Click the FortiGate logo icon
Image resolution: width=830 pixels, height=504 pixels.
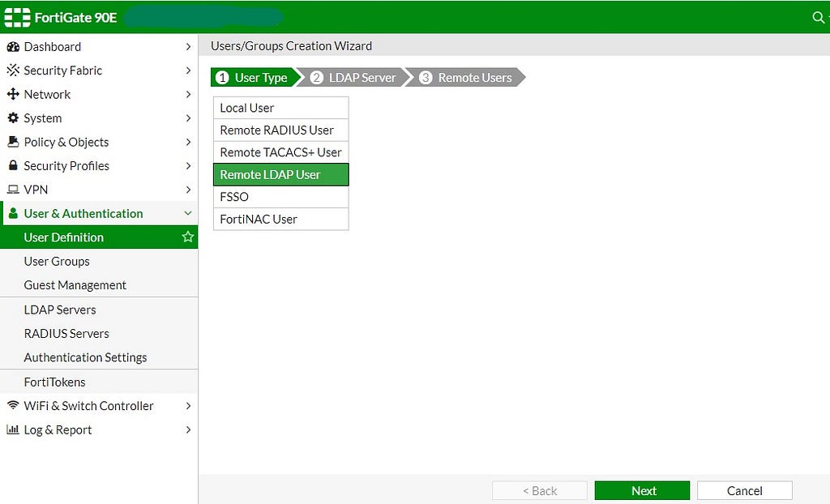click(x=17, y=18)
